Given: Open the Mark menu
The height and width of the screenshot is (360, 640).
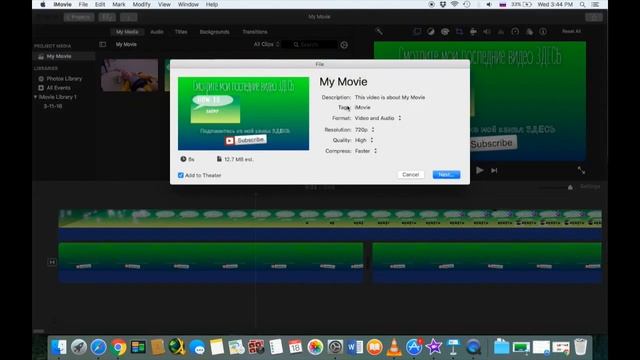Looking at the screenshot, I should point(119,4).
